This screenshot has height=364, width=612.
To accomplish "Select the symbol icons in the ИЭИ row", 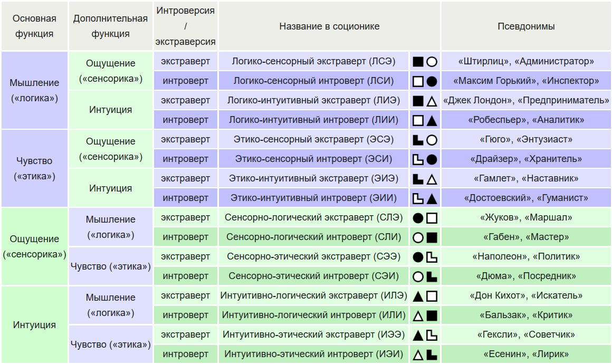I will pyautogui.click(x=425, y=355).
